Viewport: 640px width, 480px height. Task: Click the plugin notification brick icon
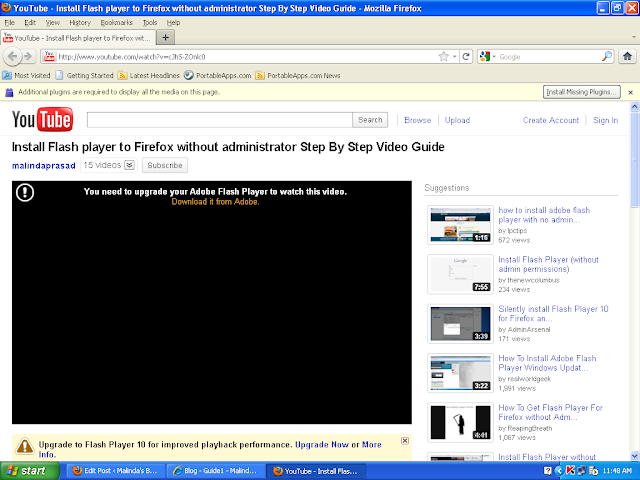9,92
